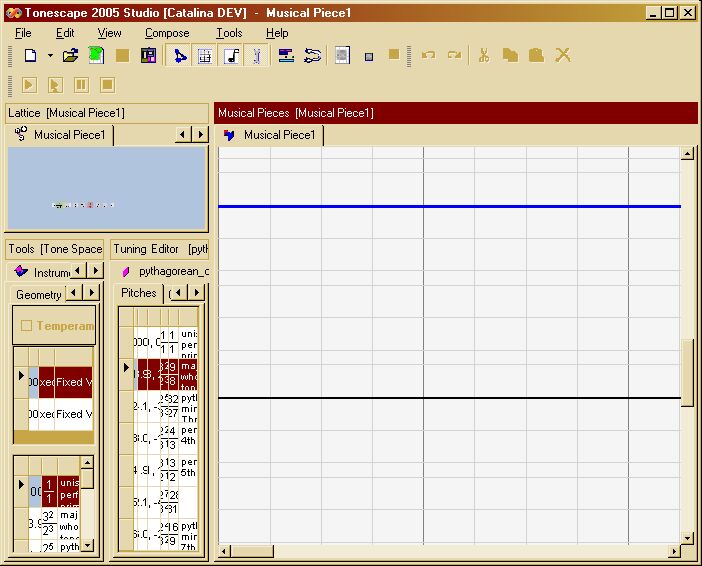The image size is (702, 566).
Task: Select the pythagorean tuning tab
Action: [x=164, y=271]
